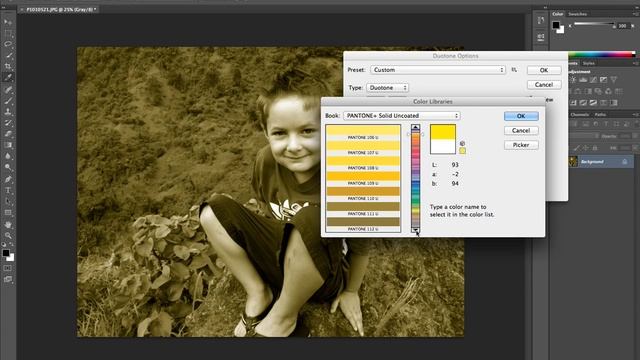Pick the PANTONE 106 U swatch

pyautogui.click(x=363, y=133)
